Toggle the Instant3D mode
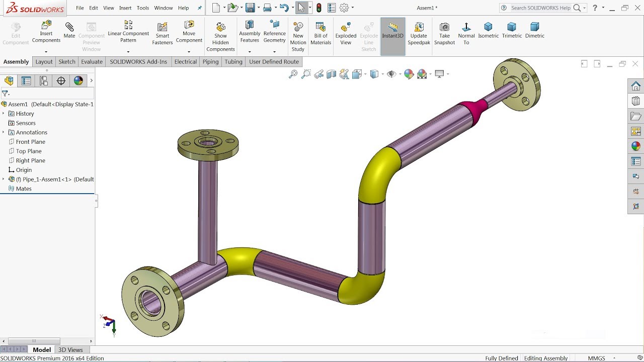Viewport: 644px width, 362px height. coord(392,30)
